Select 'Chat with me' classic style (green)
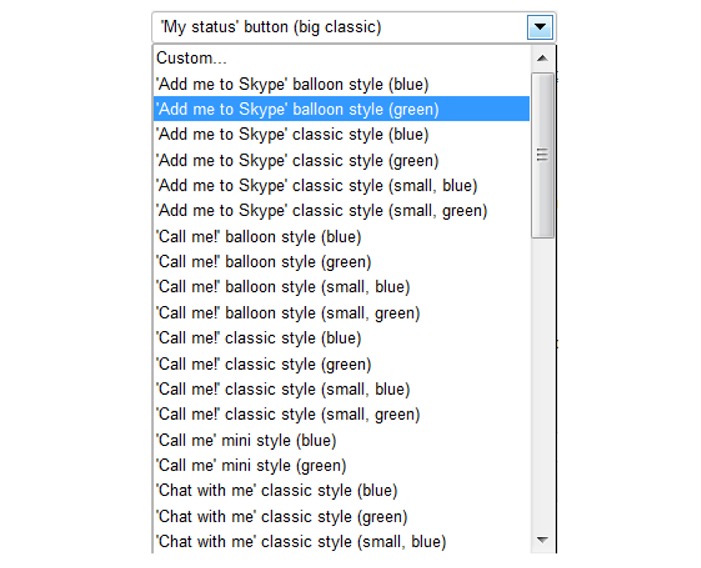Image resolution: width=701 pixels, height=568 pixels. [281, 517]
